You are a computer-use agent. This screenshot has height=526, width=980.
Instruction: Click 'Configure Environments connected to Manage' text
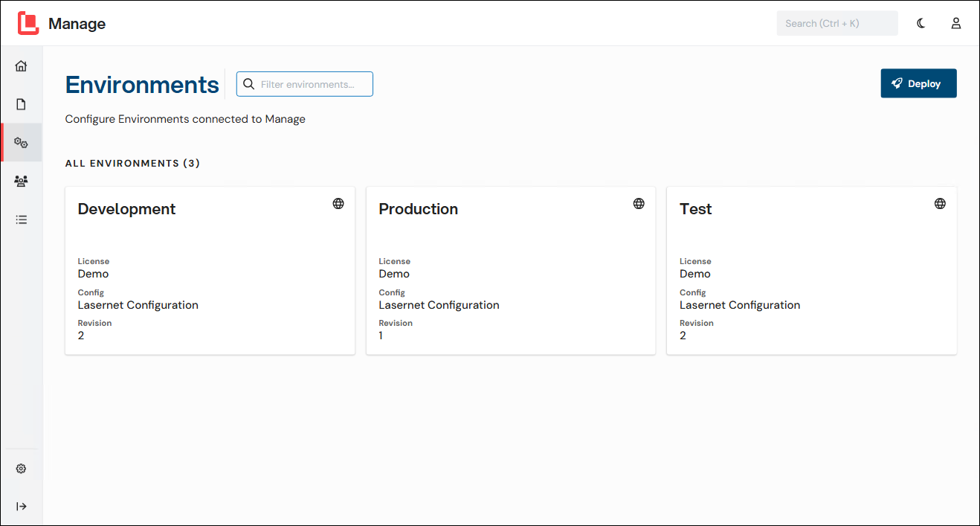tap(185, 119)
